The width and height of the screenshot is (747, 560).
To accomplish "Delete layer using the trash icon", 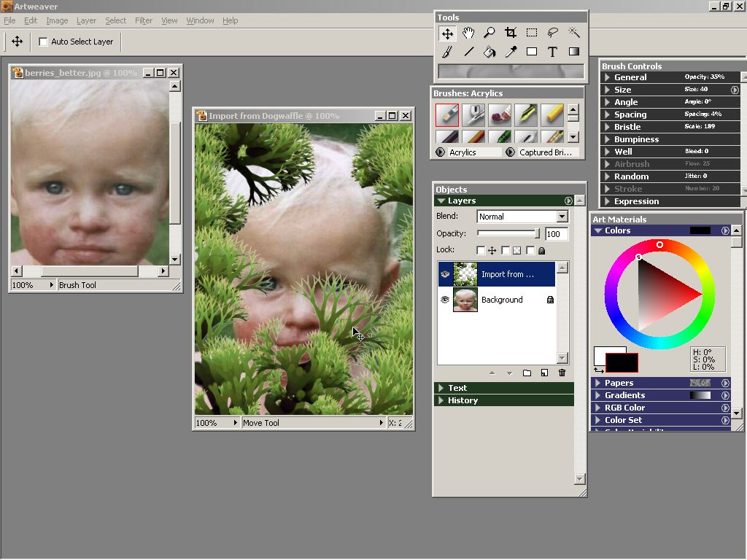I will point(562,373).
